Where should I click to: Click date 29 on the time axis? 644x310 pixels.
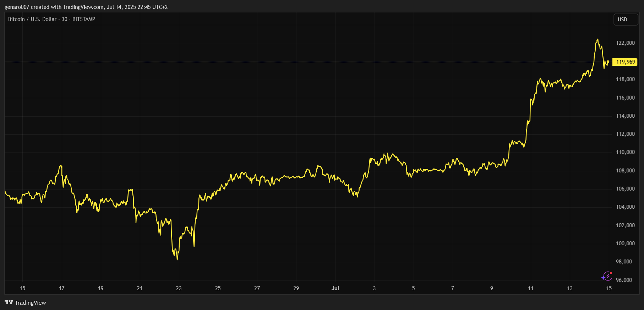click(x=296, y=288)
